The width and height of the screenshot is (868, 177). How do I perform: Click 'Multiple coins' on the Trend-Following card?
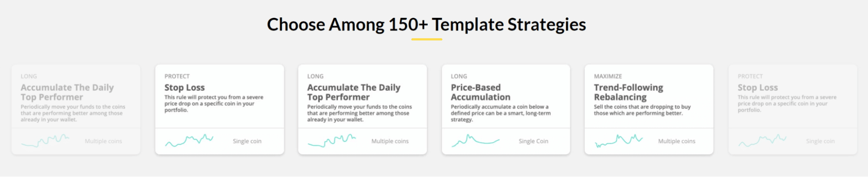[677, 141]
